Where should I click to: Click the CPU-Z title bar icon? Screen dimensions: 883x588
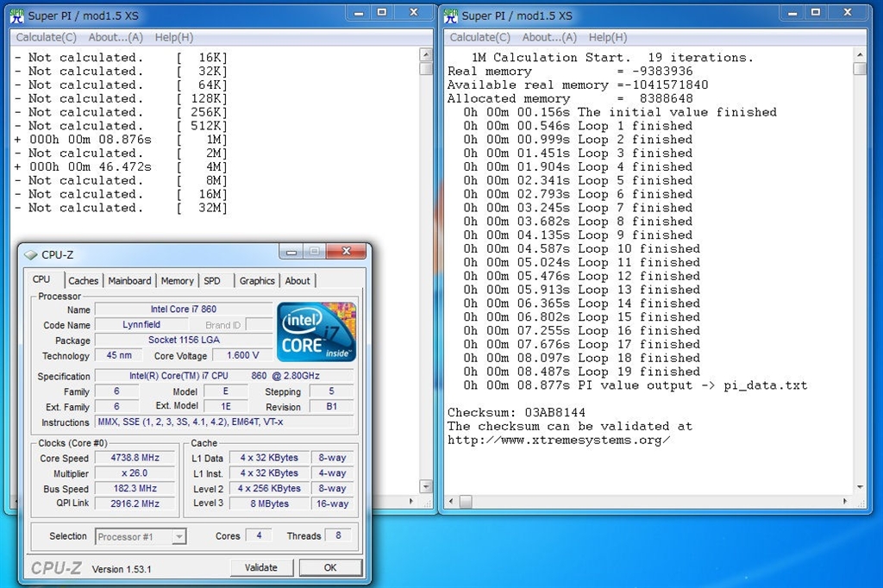31,254
